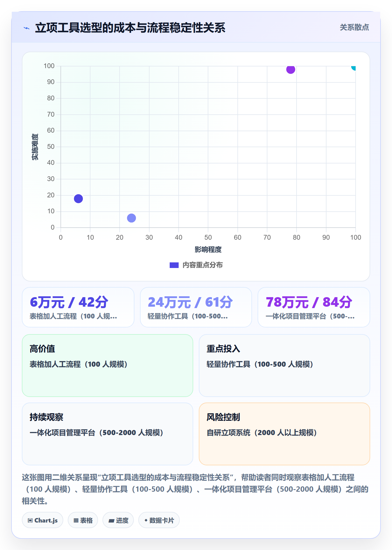Click the 实施难度 y-axis title
This screenshot has width=392, height=550.
35,147
